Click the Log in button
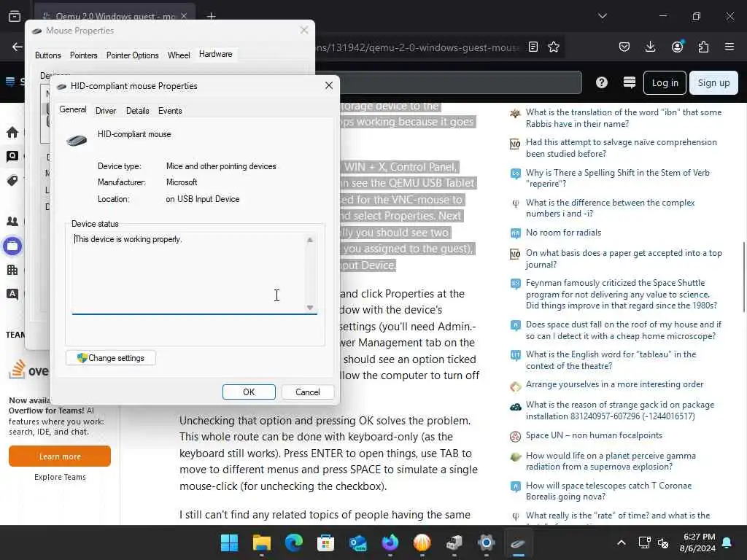 665,83
